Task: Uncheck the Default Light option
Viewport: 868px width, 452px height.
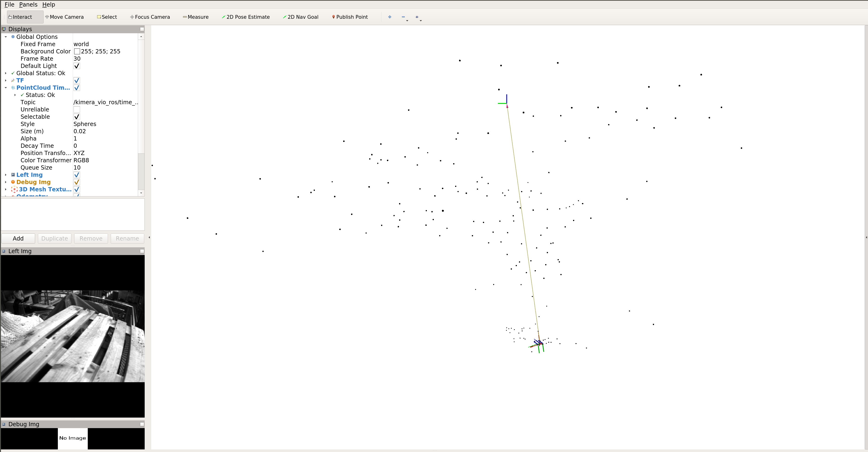Action: click(x=77, y=66)
